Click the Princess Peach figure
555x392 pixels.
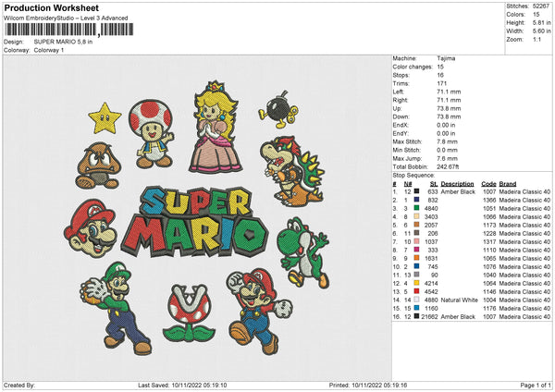(216, 128)
